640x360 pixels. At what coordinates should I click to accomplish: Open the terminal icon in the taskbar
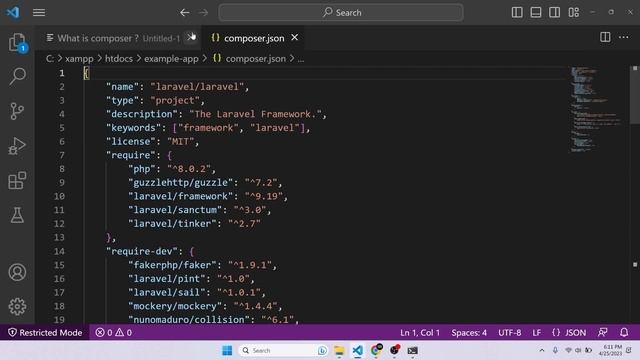[413, 350]
